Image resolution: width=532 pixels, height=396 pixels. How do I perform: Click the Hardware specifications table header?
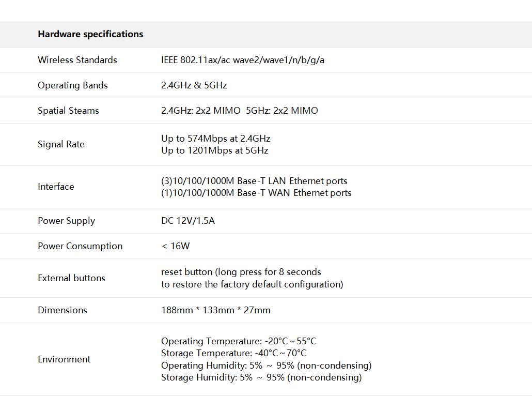coord(90,34)
